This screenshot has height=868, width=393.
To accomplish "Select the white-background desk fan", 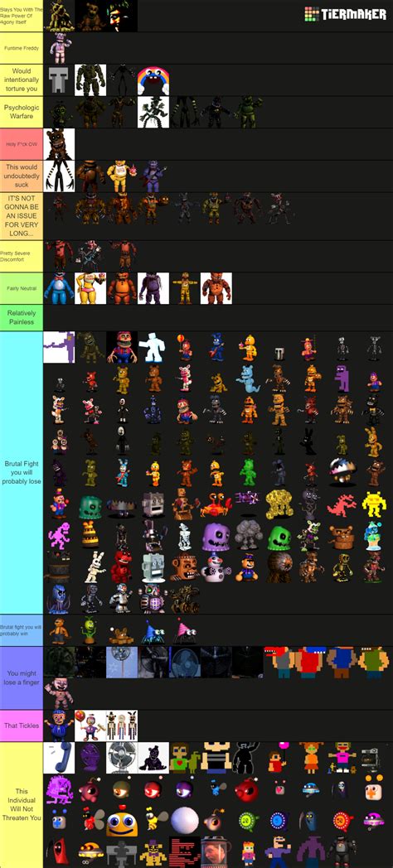I will pyautogui.click(x=122, y=759).
